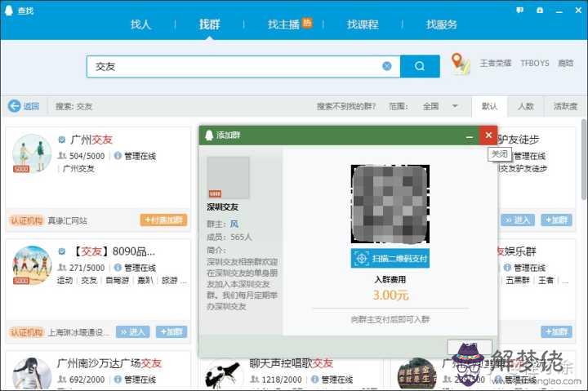Click 加群 for the 娱乐群 group
The height and width of the screenshot is (391, 588).
click(x=556, y=331)
